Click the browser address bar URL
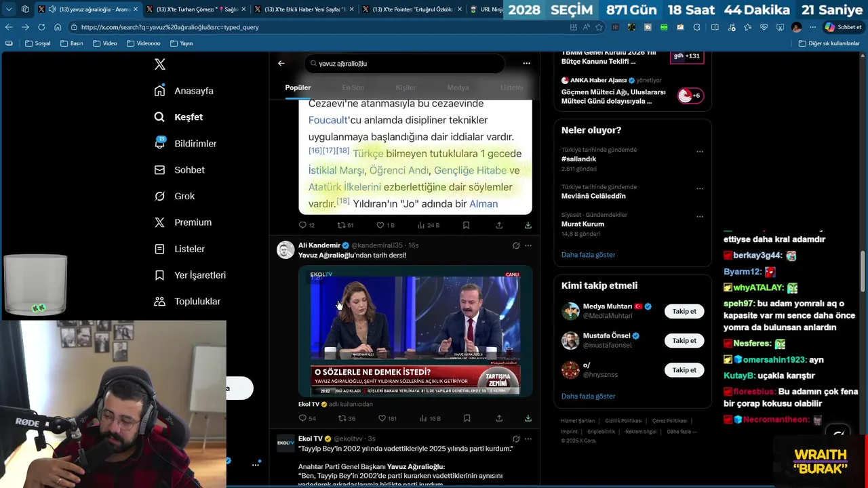The image size is (868, 488). [x=170, y=27]
